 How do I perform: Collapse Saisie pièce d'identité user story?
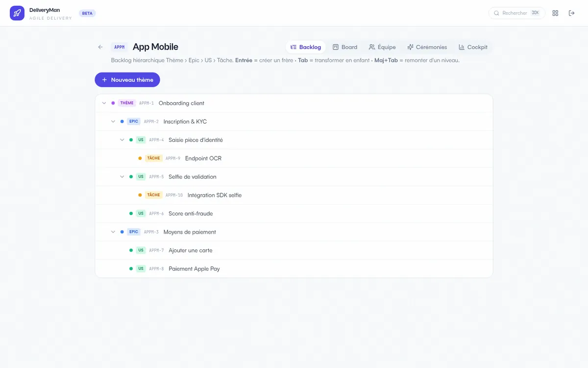122,140
